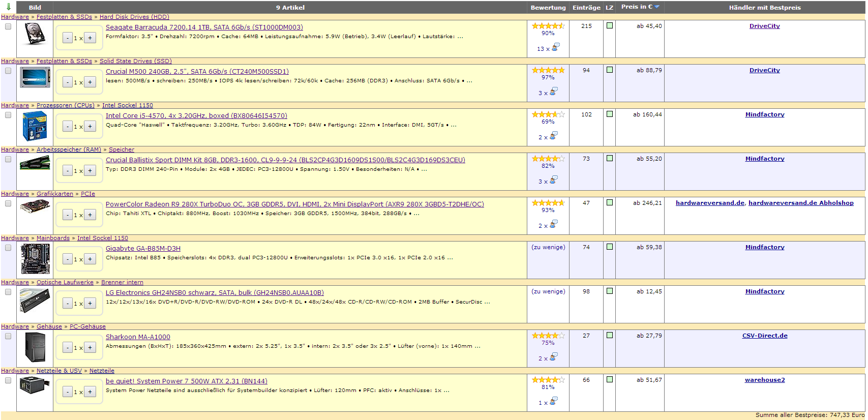Increase quantity of Seagate Barracuda
Viewport: 868px width, 420px height.
click(x=90, y=38)
